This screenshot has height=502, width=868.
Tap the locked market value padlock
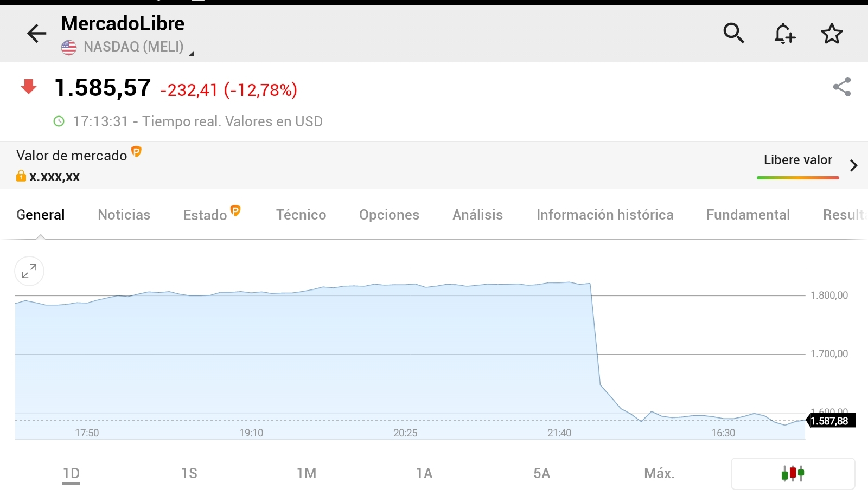pyautogui.click(x=21, y=176)
